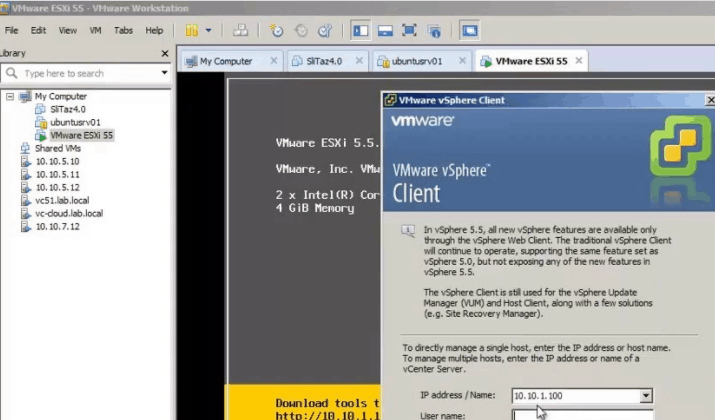
Task: Click the My Computer icon in library tree
Action: [25, 96]
